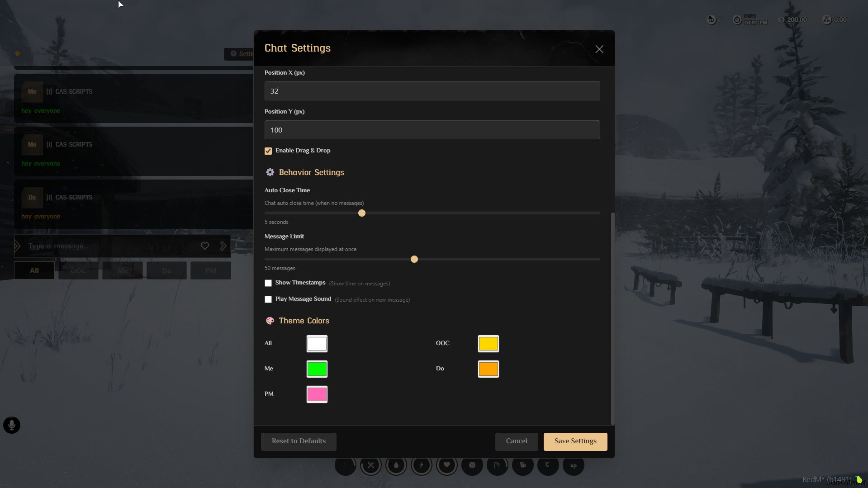Viewport: 868px width, 488px height.
Task: Click the thirst water drop status icon
Action: (x=396, y=465)
